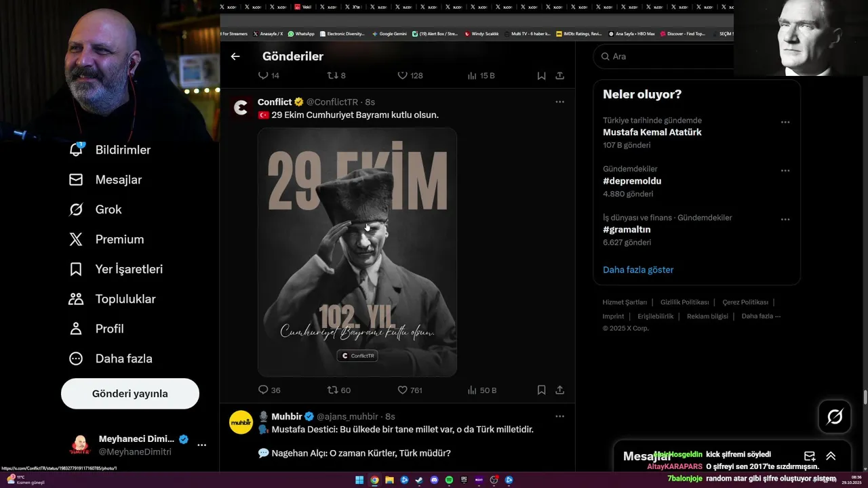This screenshot has width=868, height=488.
Task: Open Google Gemini bookmark
Action: [389, 34]
